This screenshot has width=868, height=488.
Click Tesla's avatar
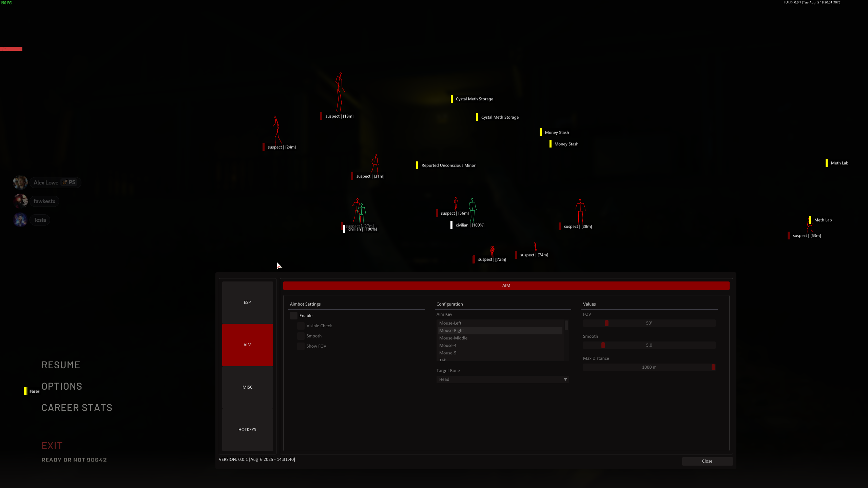(x=20, y=220)
